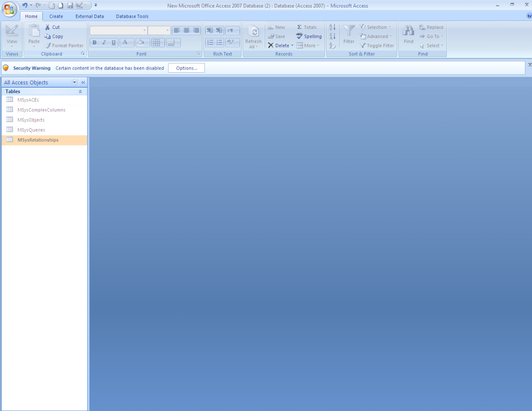Click the View design button
Image resolution: width=532 pixels, height=411 pixels.
pos(12,36)
